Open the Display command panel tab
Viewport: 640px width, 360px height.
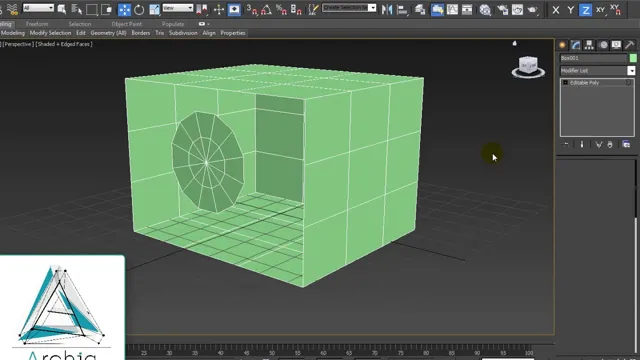click(616, 45)
